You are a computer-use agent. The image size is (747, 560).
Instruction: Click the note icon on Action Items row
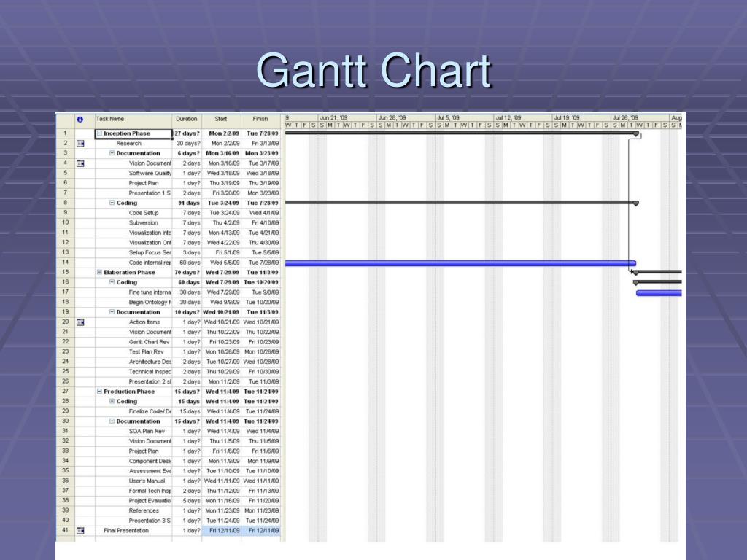80,322
